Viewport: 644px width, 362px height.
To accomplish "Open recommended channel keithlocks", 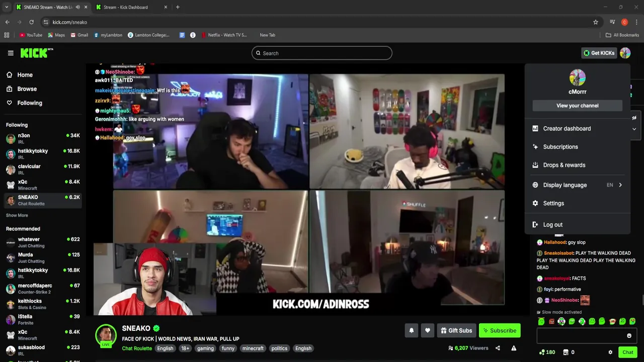I will click(43, 304).
